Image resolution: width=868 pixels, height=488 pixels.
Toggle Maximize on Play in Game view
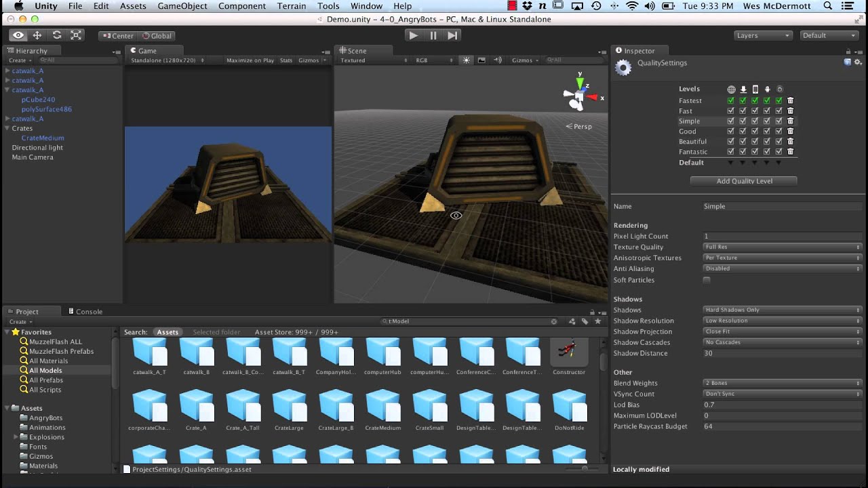[250, 60]
